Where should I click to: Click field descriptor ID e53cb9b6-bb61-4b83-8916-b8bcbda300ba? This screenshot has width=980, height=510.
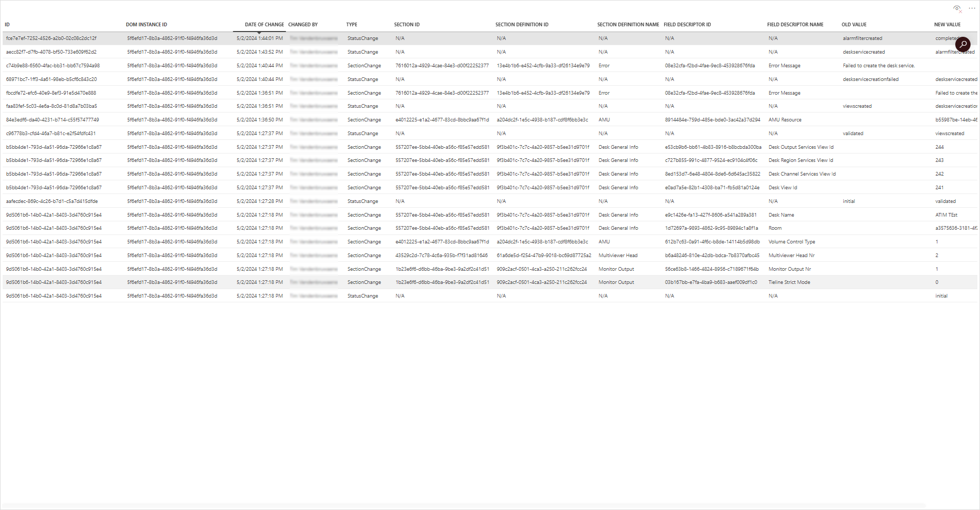click(x=713, y=147)
